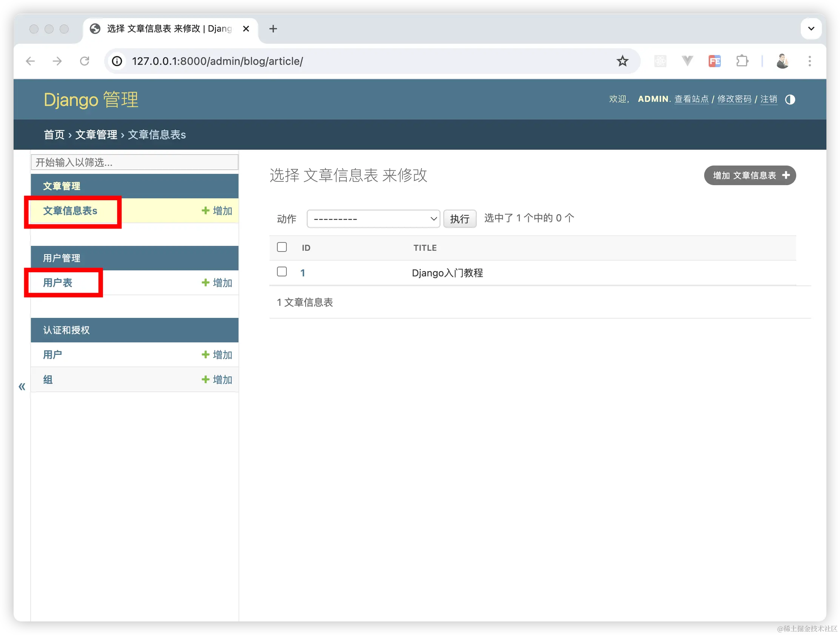Bookmark this page with the star icon

tap(622, 61)
